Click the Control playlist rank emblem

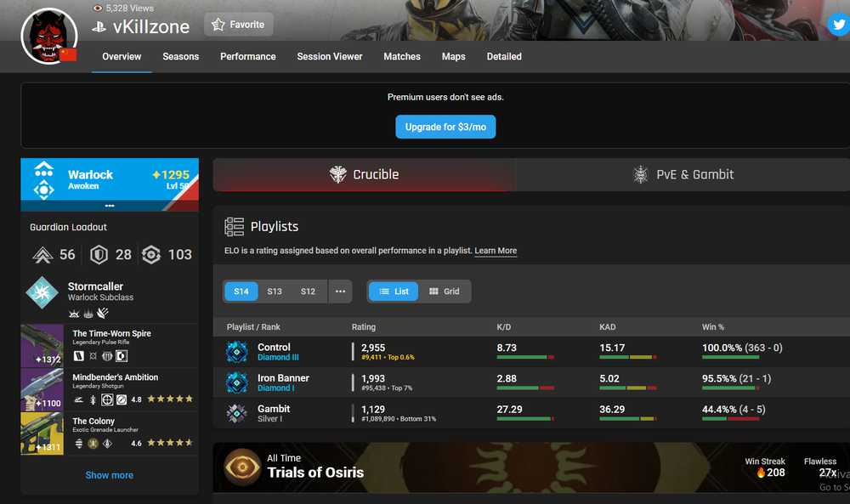(x=237, y=352)
